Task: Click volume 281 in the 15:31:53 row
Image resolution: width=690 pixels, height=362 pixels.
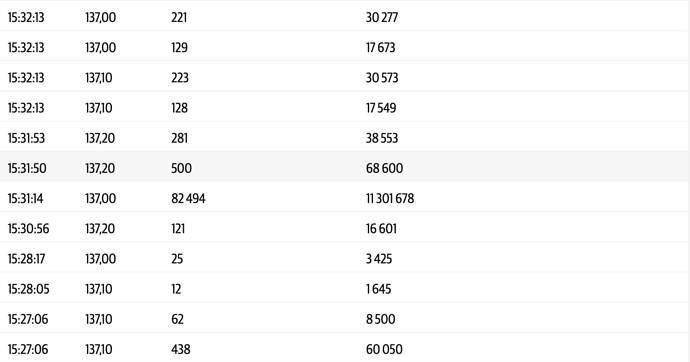Action: [x=180, y=138]
